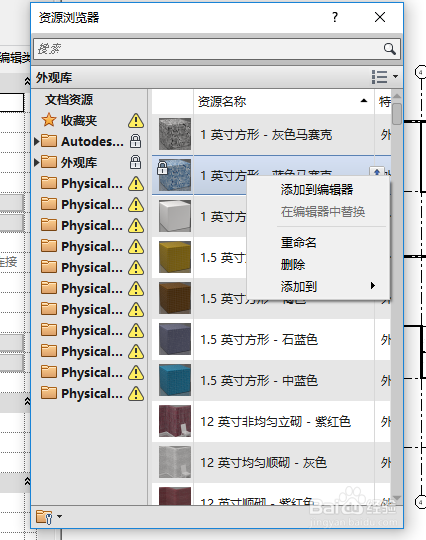The image size is (426, 540).
Task: Click the 外观库 panel header
Action: click(x=54, y=77)
